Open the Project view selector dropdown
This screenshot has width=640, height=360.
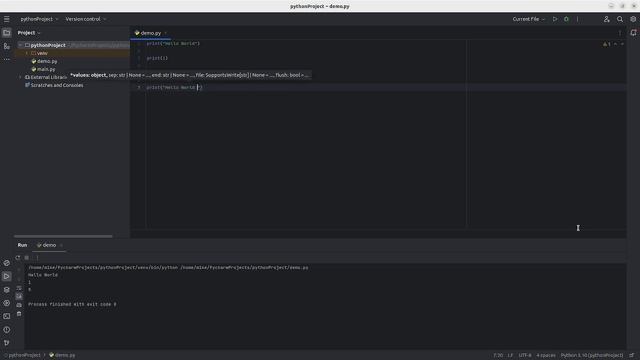[x=29, y=33]
